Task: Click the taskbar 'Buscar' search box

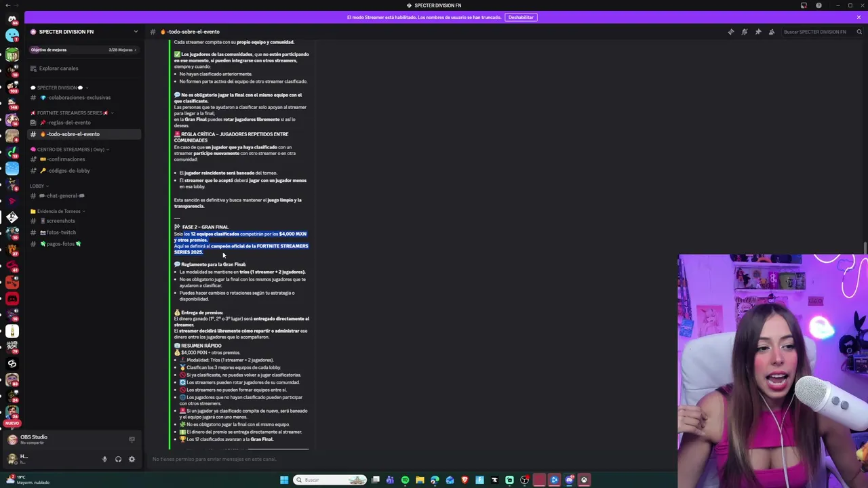Action: point(330,480)
